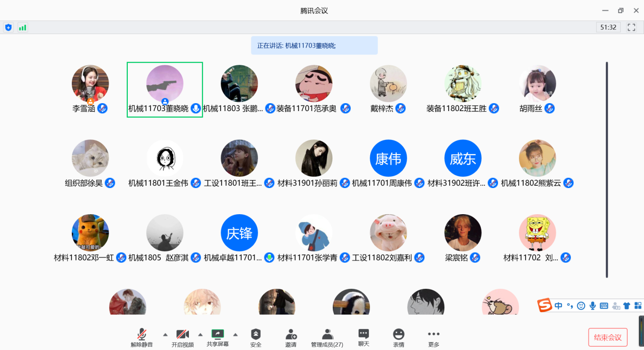
Task: Select the 康伟 participant avatar
Action: click(x=388, y=159)
